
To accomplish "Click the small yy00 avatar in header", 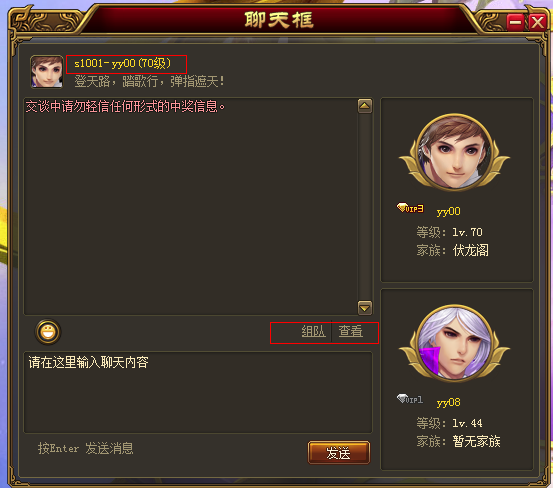I will (x=47, y=72).
